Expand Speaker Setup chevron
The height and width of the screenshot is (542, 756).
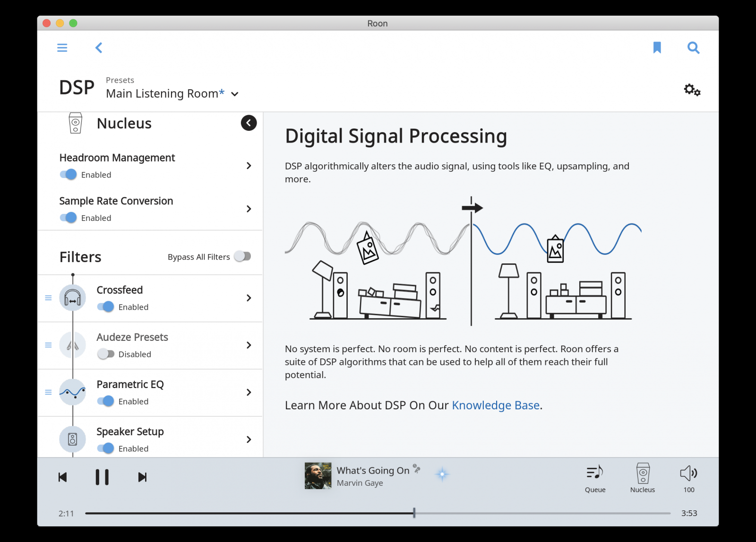coord(249,440)
